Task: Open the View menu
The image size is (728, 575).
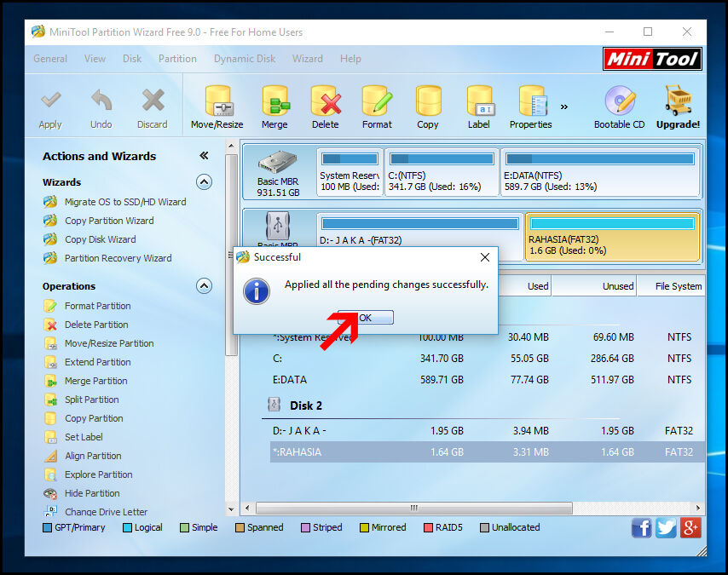Action: 95,59
